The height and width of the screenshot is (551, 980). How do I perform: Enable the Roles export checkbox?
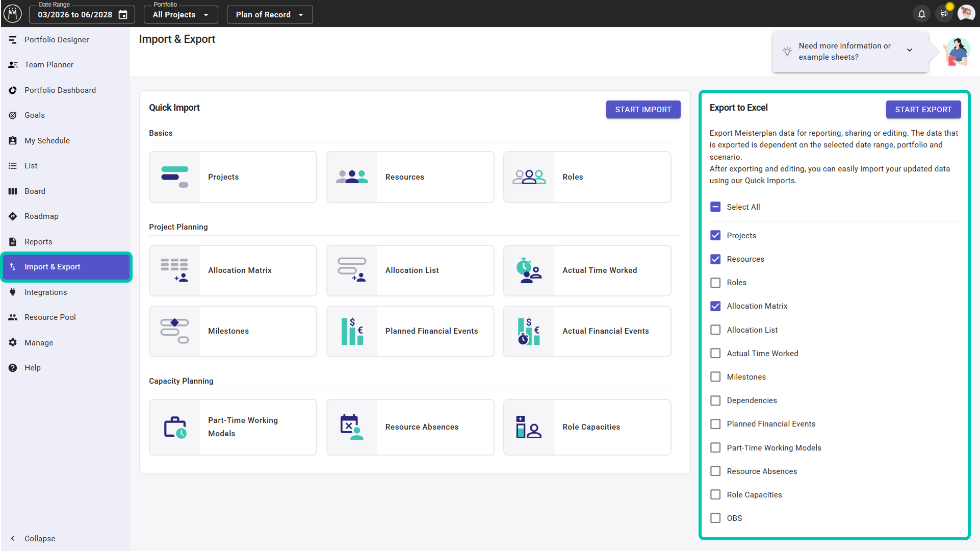click(x=715, y=283)
